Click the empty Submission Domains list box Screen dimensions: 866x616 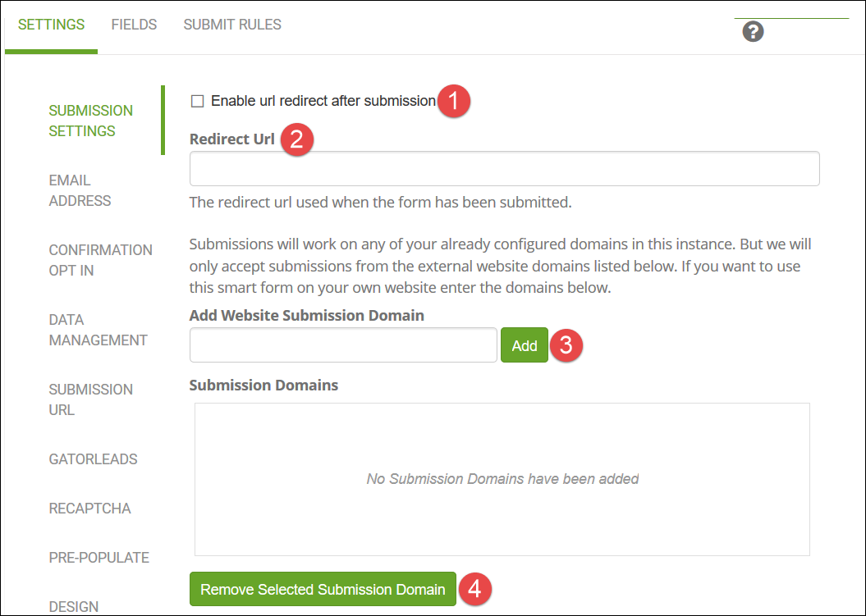tap(502, 479)
